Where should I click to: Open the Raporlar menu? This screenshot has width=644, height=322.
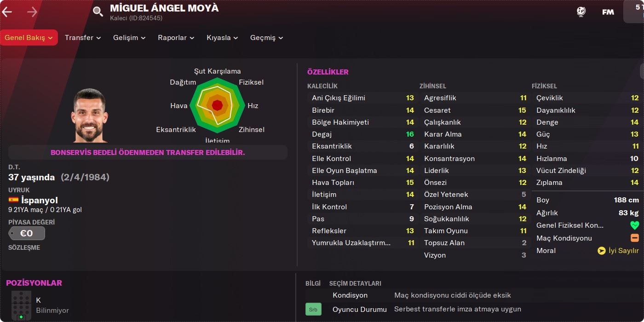click(176, 38)
